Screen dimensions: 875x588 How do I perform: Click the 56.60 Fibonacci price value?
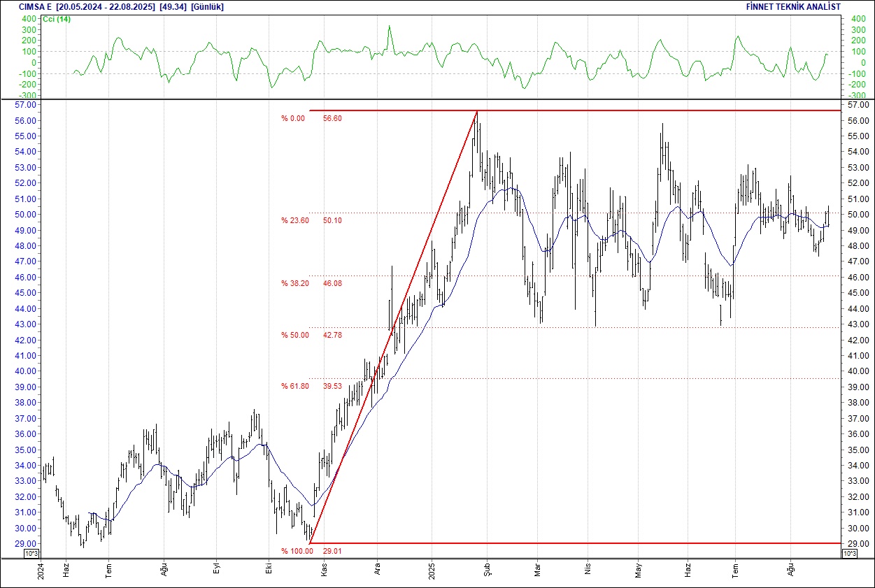[x=332, y=119]
